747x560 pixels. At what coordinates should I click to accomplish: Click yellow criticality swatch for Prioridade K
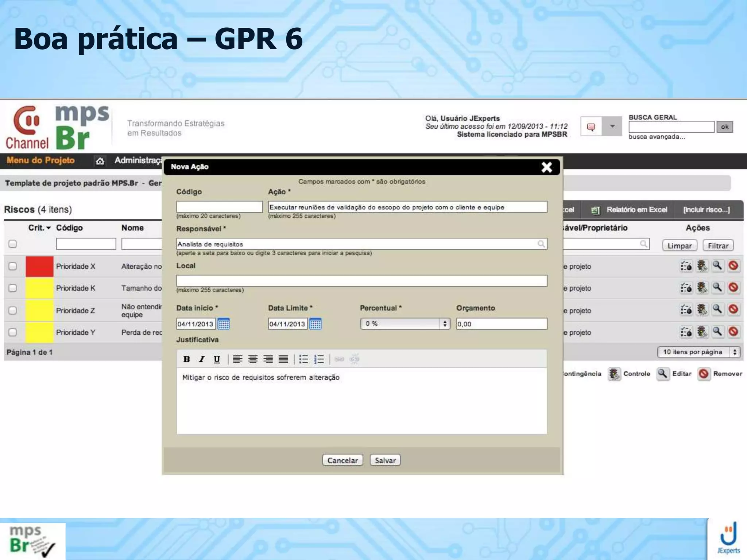[x=39, y=288]
